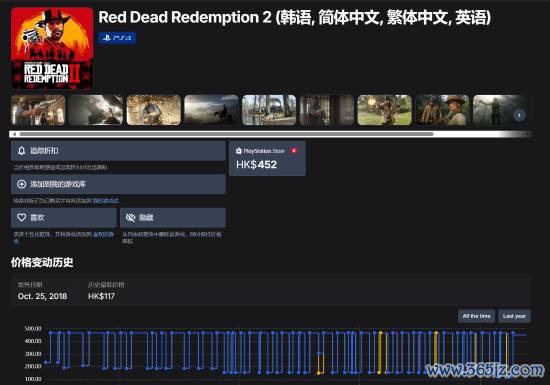Click the red flag next to PlayStation Store

294,151
